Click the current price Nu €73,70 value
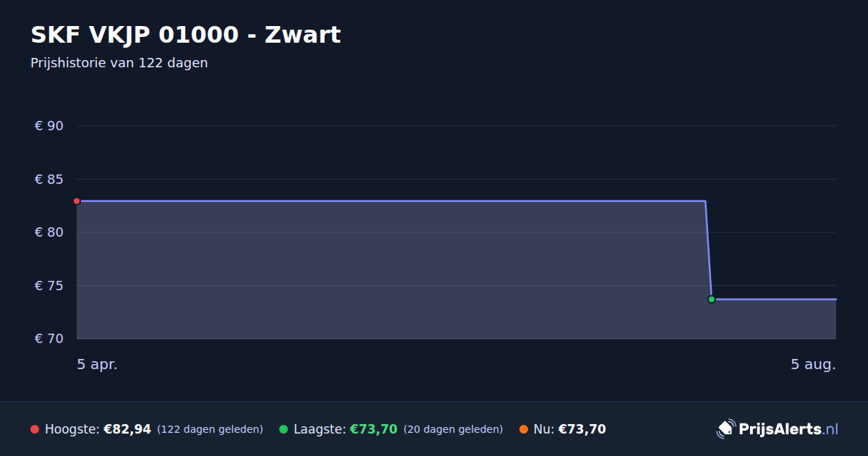The image size is (868, 456). click(582, 429)
